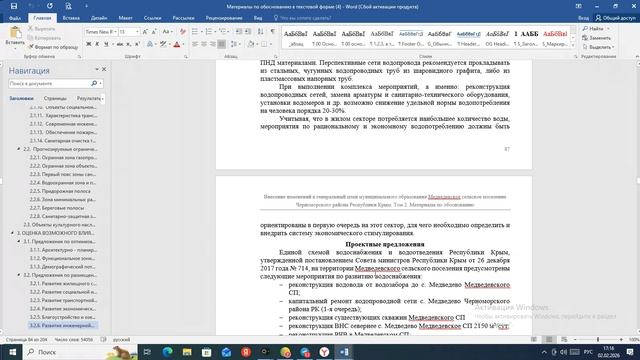Switch to the Страницы tab in Navigation
This screenshot has width=640, height=360.
coord(55,98)
